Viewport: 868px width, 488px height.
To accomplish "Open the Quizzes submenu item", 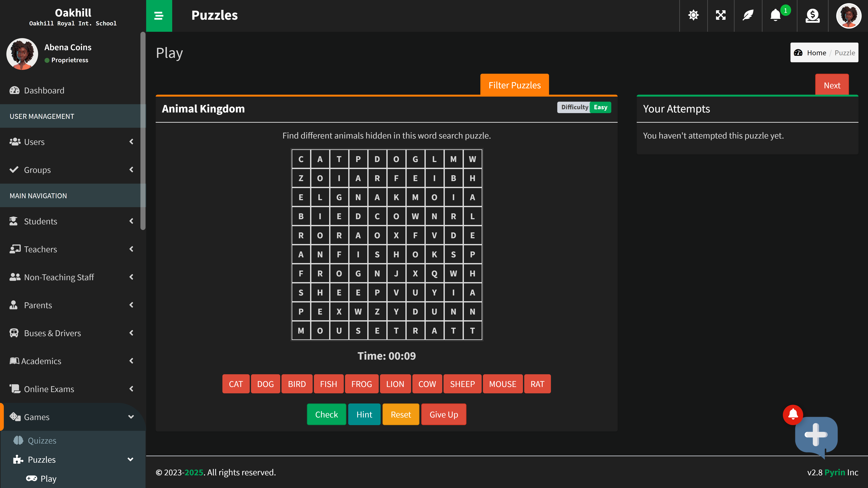I will click(42, 441).
